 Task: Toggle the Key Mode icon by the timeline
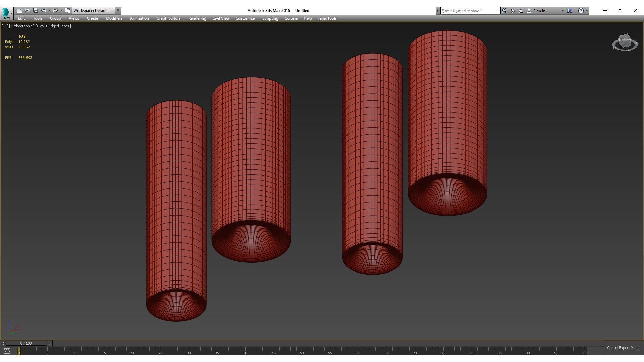(x=7, y=351)
